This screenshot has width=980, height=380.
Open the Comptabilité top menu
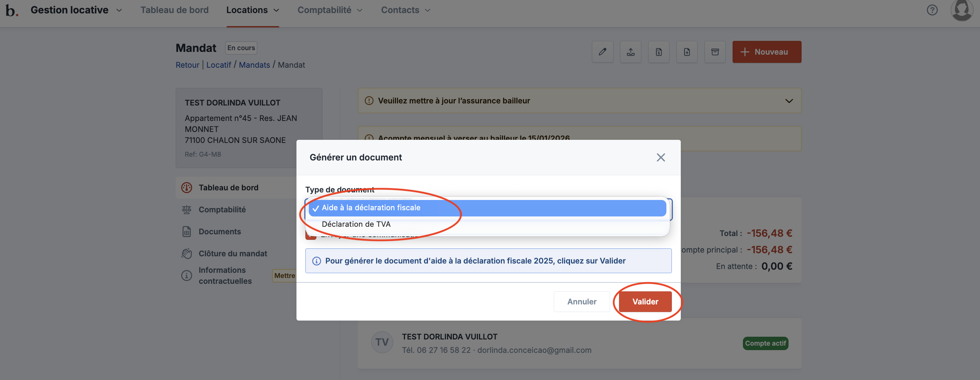pyautogui.click(x=329, y=10)
